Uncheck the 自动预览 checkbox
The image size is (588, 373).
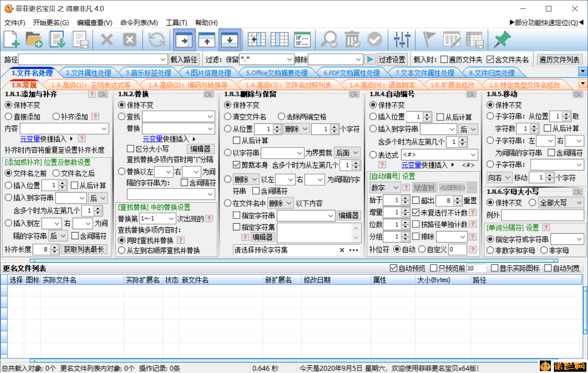tap(394, 268)
